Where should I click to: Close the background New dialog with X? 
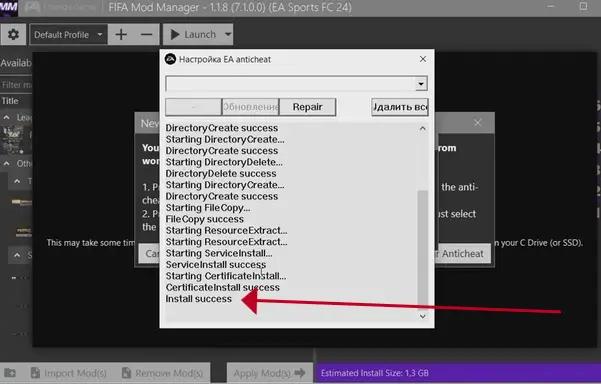tap(477, 123)
